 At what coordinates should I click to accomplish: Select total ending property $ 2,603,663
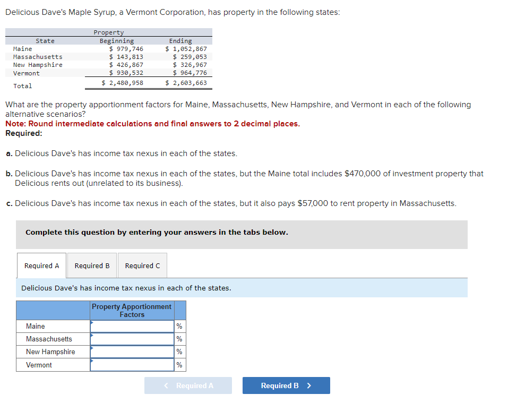point(186,83)
